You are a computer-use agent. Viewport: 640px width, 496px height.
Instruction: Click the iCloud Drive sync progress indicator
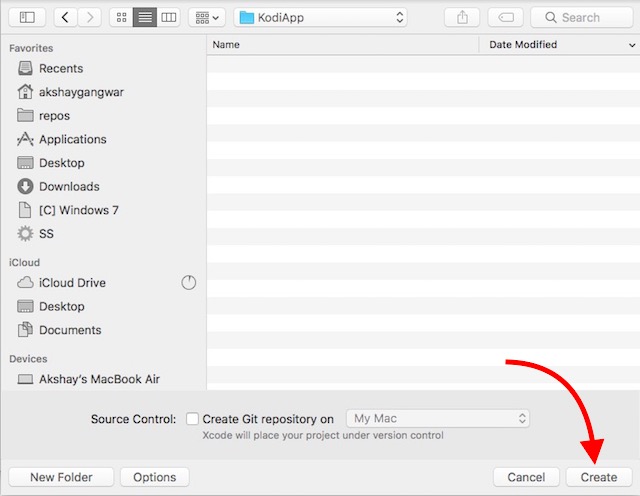point(189,282)
